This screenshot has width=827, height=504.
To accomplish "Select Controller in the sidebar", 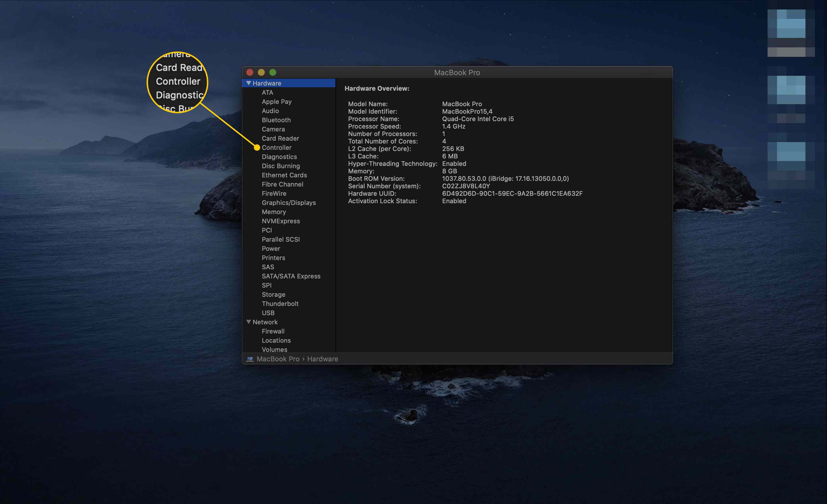I will [277, 148].
